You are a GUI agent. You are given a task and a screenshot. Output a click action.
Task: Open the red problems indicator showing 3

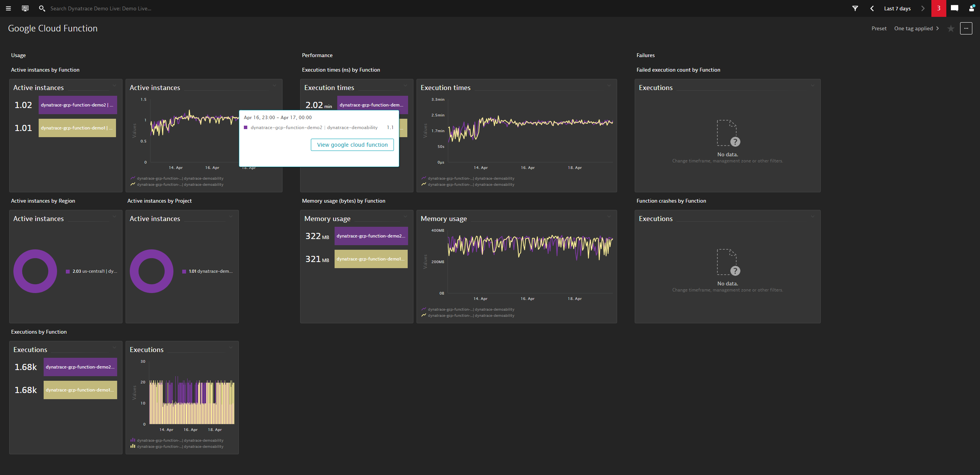(x=938, y=8)
